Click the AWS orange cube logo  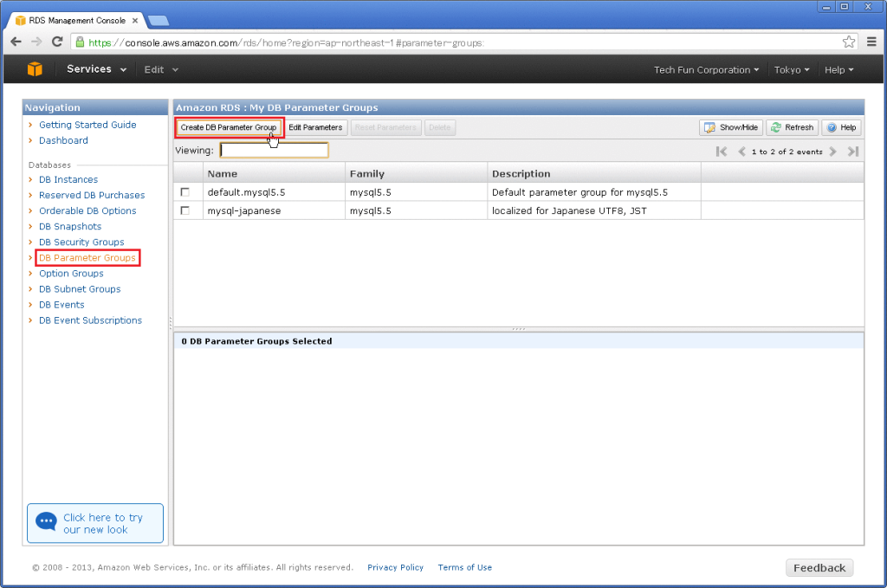[x=35, y=69]
